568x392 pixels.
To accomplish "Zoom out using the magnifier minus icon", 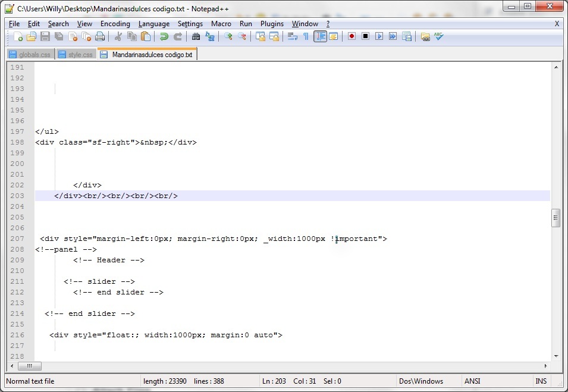I will (x=241, y=36).
